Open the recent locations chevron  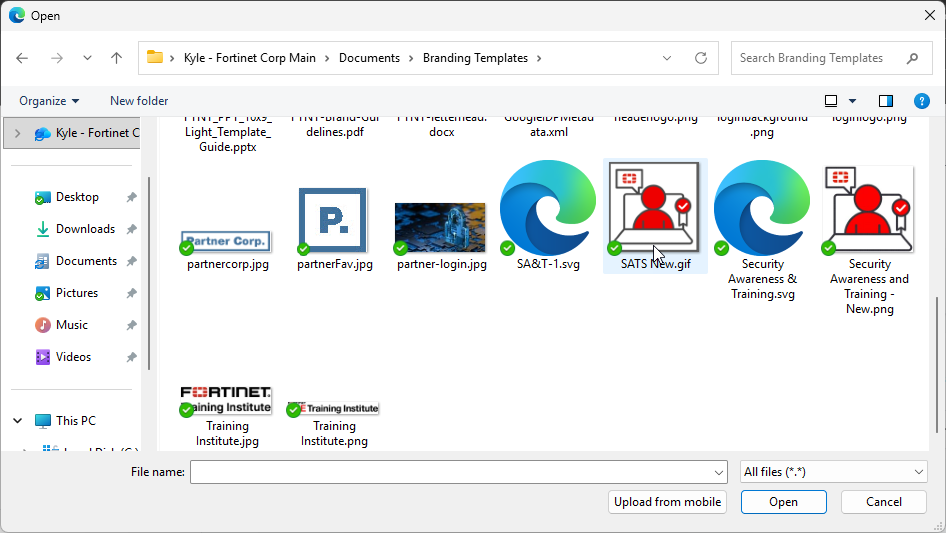[x=87, y=58]
